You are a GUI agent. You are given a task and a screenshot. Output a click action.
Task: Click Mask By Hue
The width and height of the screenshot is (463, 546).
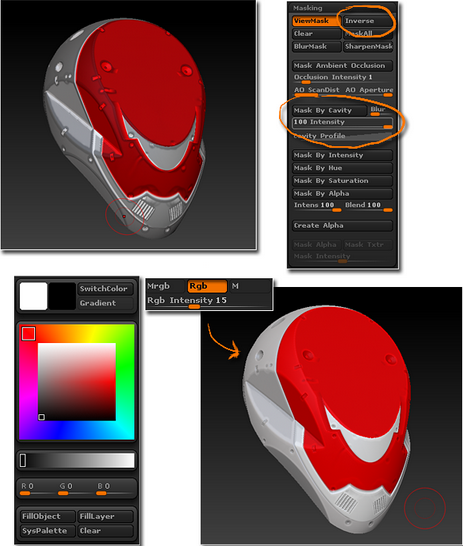tap(342, 168)
